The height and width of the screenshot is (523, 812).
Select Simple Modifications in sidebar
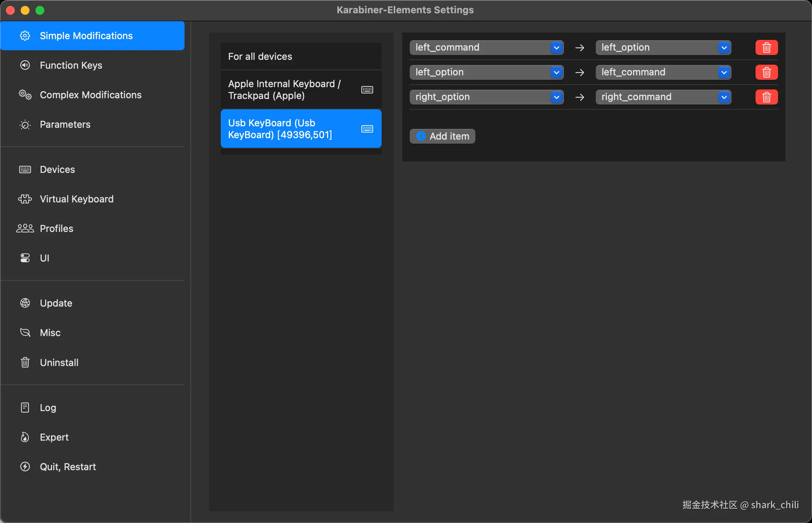pyautogui.click(x=86, y=36)
